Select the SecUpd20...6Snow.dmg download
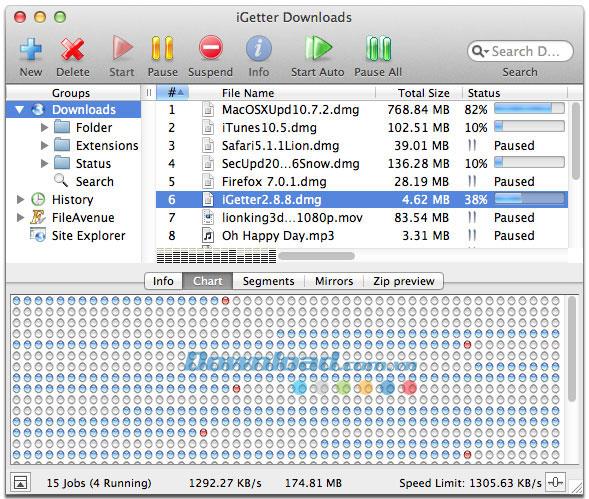This screenshot has width=589, height=499. click(x=362, y=163)
